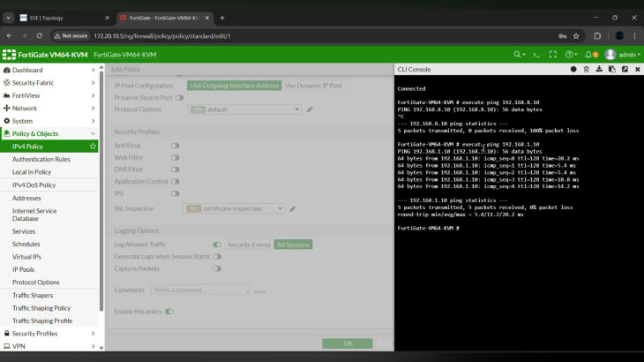
Task: Toggle Enable this policy switch
Action: 169,312
